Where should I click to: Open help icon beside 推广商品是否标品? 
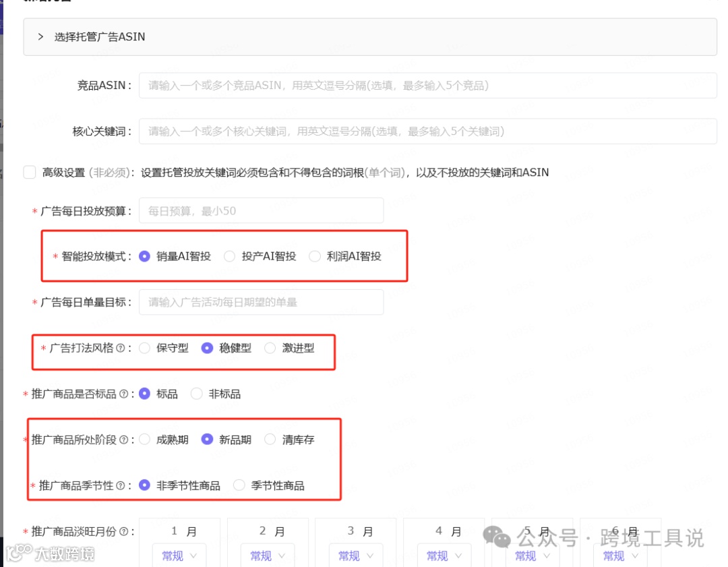tap(123, 394)
